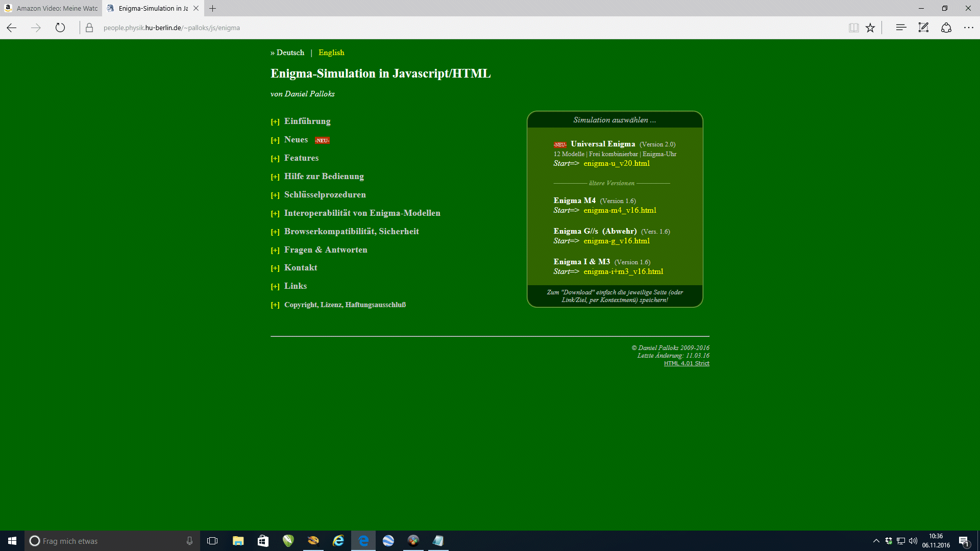Image resolution: width=980 pixels, height=551 pixels.
Task: Go back with the browser back arrow
Action: coord(12,28)
